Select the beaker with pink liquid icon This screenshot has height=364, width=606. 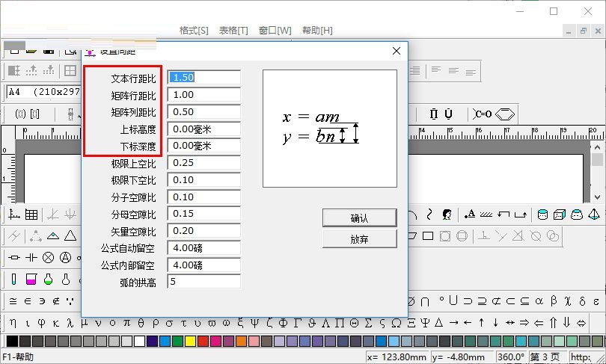click(x=31, y=280)
